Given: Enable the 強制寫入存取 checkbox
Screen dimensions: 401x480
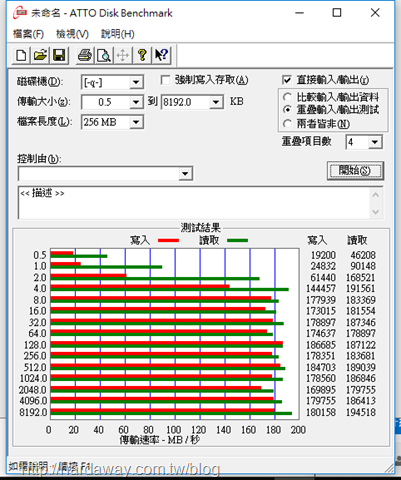Looking at the screenshot, I should (x=165, y=80).
